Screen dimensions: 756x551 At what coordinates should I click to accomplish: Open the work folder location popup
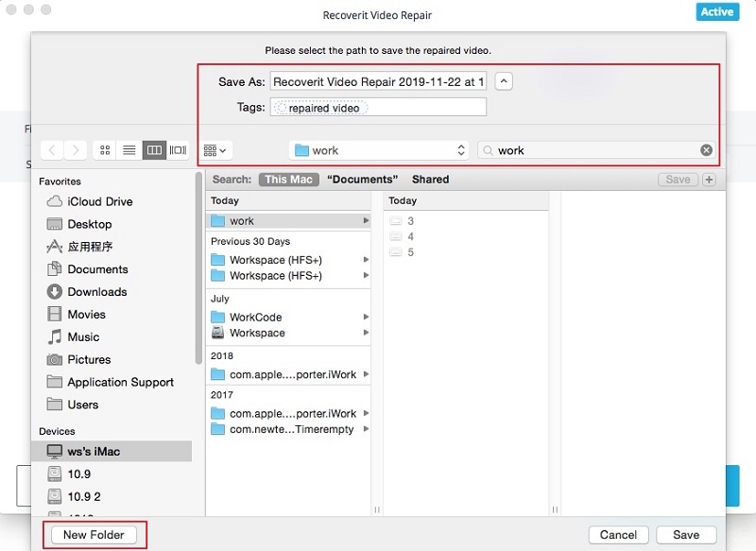380,150
